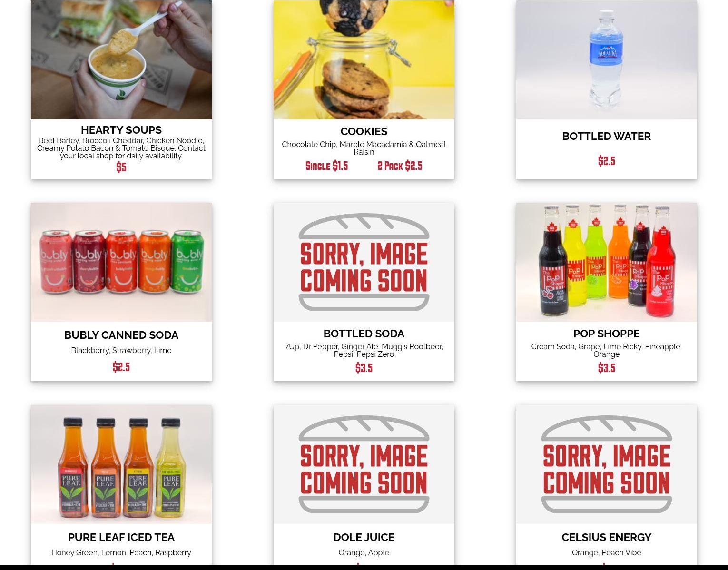Click the Dole Juice title
Screen dimensions: 728x570
pos(364,537)
